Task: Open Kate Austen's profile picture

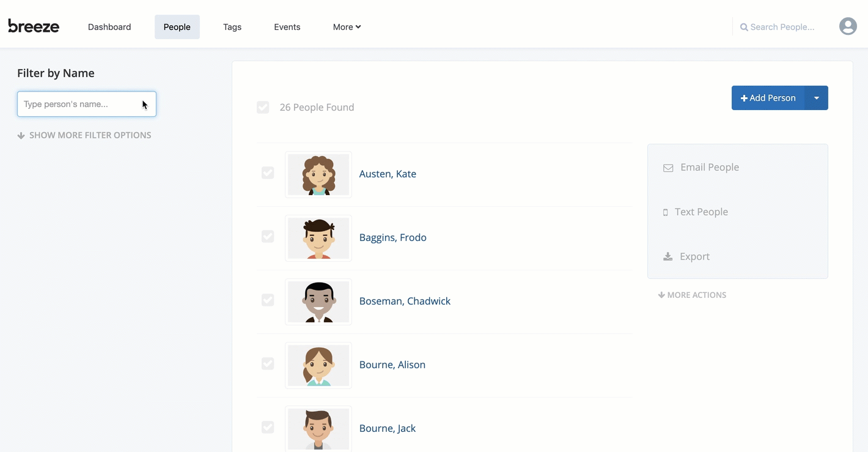Action: click(318, 174)
